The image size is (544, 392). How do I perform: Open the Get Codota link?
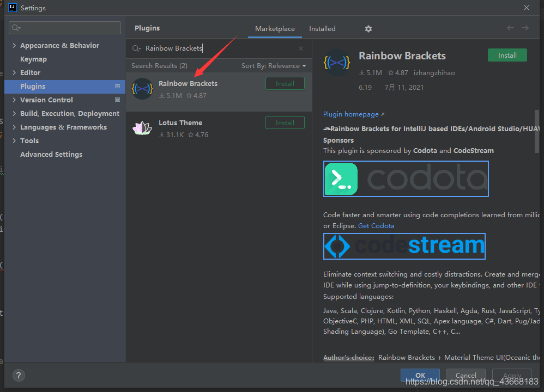coord(376,225)
